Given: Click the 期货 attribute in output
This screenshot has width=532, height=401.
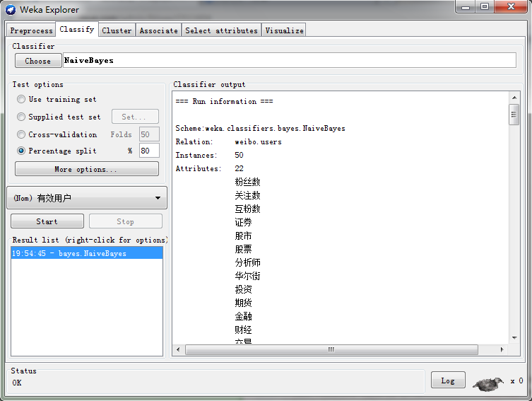Looking at the screenshot, I should point(243,303).
